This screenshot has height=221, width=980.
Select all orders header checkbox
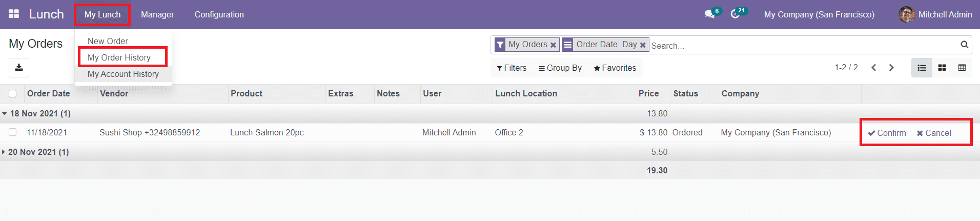[x=13, y=93]
